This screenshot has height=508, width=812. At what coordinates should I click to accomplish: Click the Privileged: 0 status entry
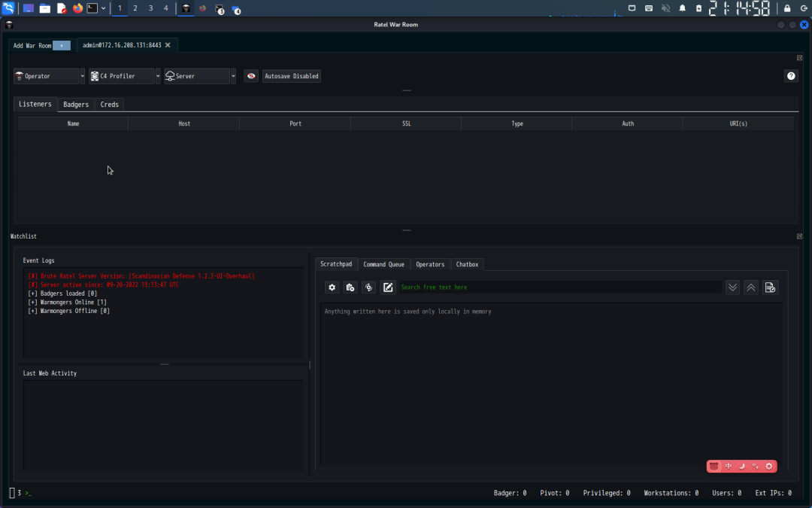[x=607, y=493]
